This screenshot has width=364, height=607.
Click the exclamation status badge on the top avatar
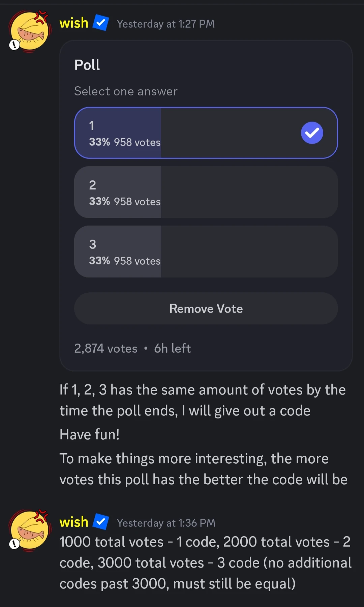coord(14,45)
